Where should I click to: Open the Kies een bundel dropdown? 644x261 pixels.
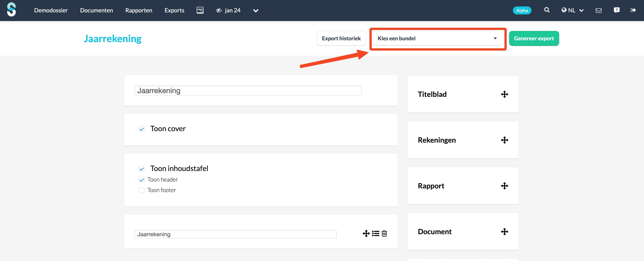point(437,38)
